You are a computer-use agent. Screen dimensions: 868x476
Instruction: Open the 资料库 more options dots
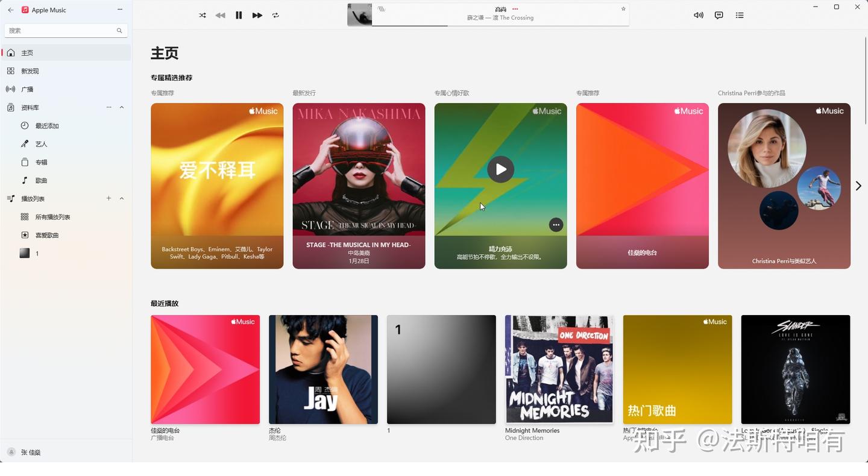109,107
